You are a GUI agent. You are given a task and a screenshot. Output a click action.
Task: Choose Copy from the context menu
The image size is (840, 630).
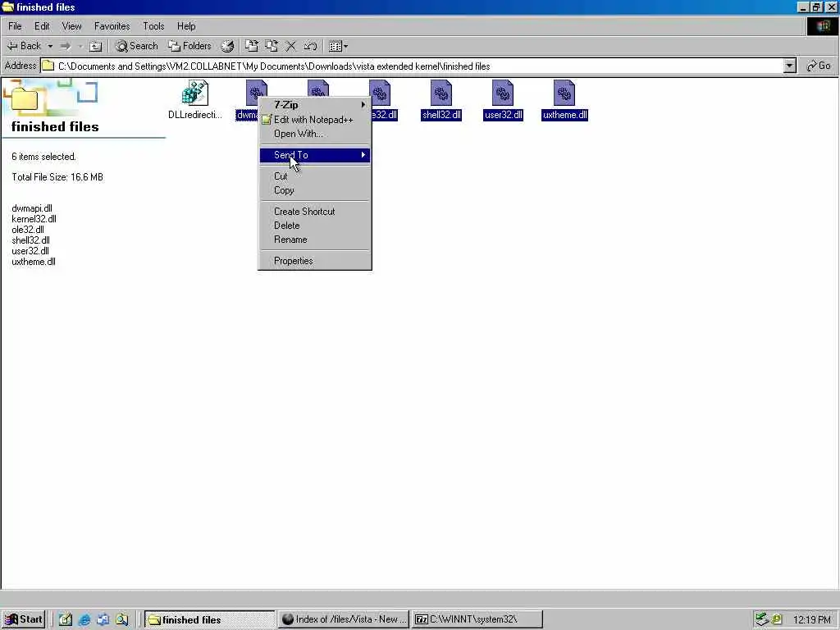pyautogui.click(x=314, y=190)
